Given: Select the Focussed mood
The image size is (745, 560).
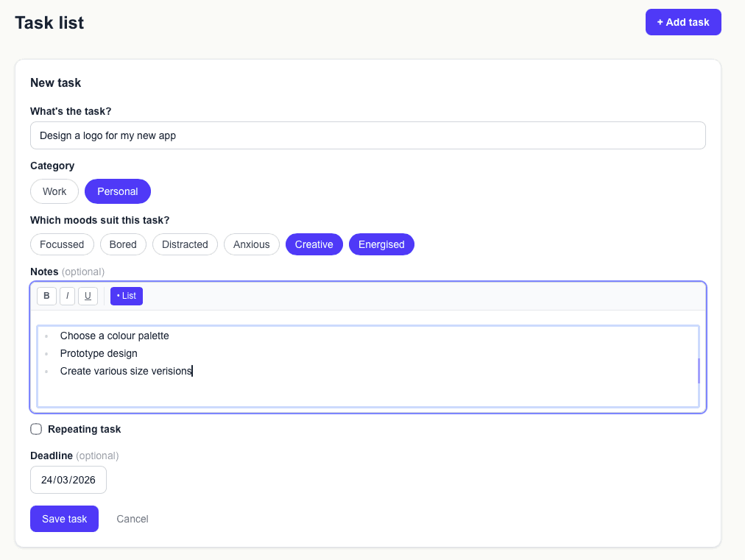Looking at the screenshot, I should [62, 244].
